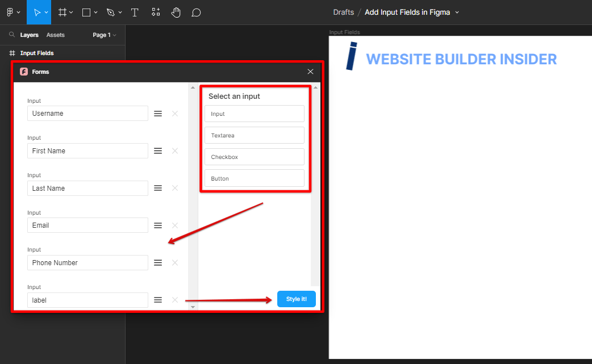The width and height of the screenshot is (592, 364).
Task: Select the Move tool in the toolbar
Action: click(x=37, y=12)
